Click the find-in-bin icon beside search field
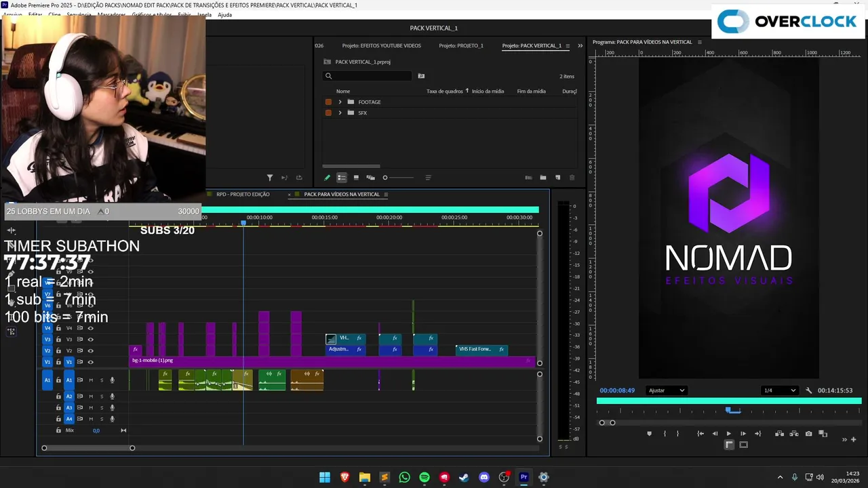 pos(421,76)
